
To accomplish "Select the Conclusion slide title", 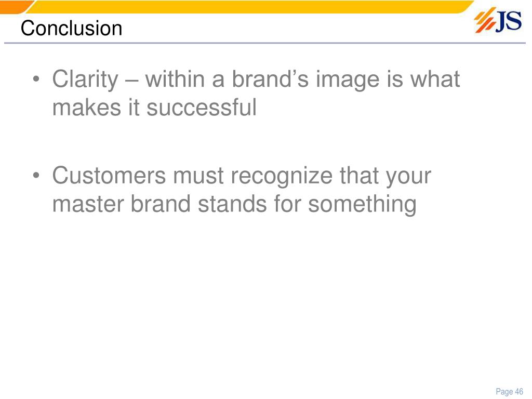I will point(71,28).
